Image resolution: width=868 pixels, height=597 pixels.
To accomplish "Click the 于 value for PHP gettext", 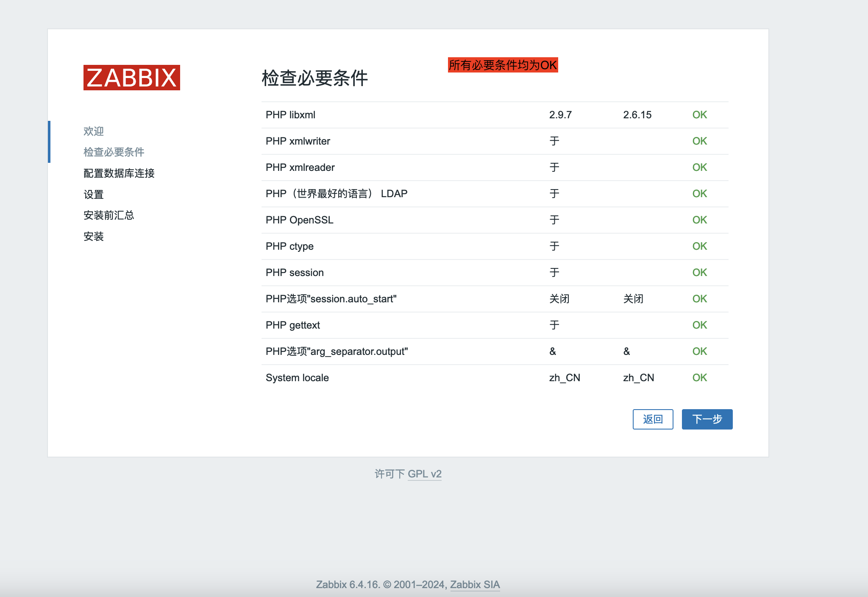I will 554,325.
